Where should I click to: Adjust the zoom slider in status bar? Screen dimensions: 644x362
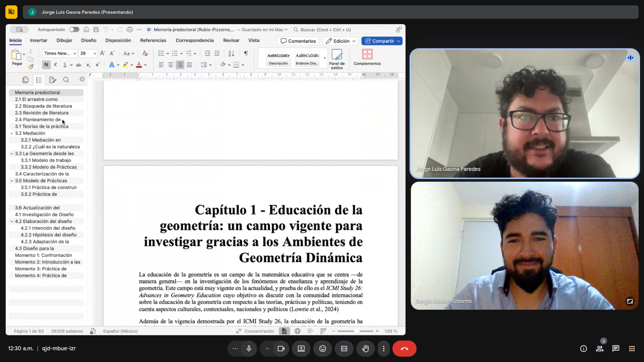click(356, 331)
